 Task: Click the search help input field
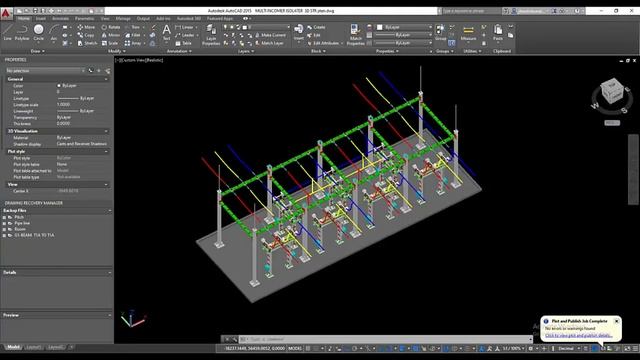(x=471, y=11)
